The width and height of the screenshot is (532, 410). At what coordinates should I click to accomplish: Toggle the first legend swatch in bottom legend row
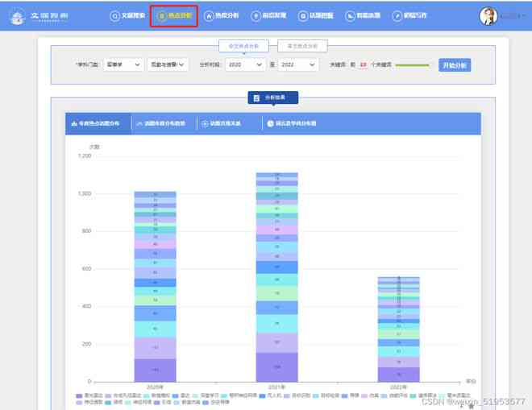click(79, 403)
